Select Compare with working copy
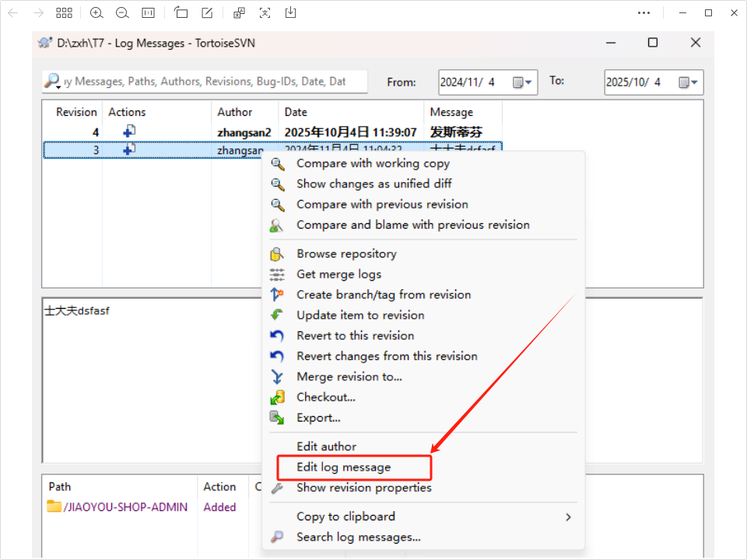 [423, 163]
